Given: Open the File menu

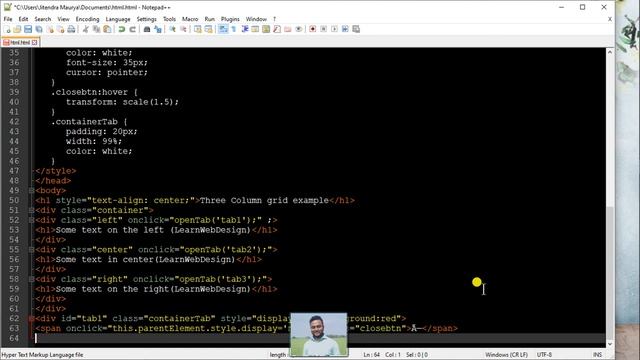Looking at the screenshot, I should tap(8, 19).
